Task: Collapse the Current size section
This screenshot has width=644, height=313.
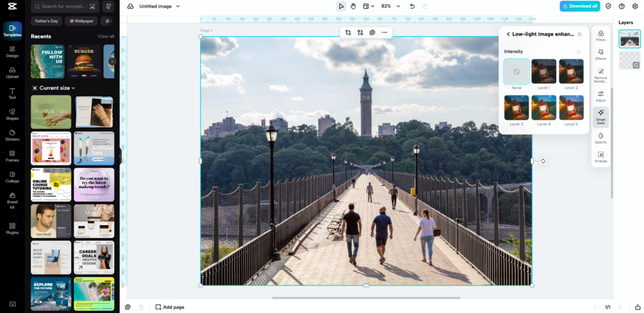Action: (73, 88)
